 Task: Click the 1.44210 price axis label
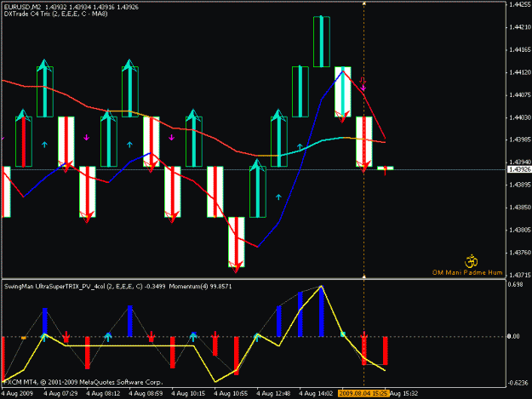(x=520, y=27)
